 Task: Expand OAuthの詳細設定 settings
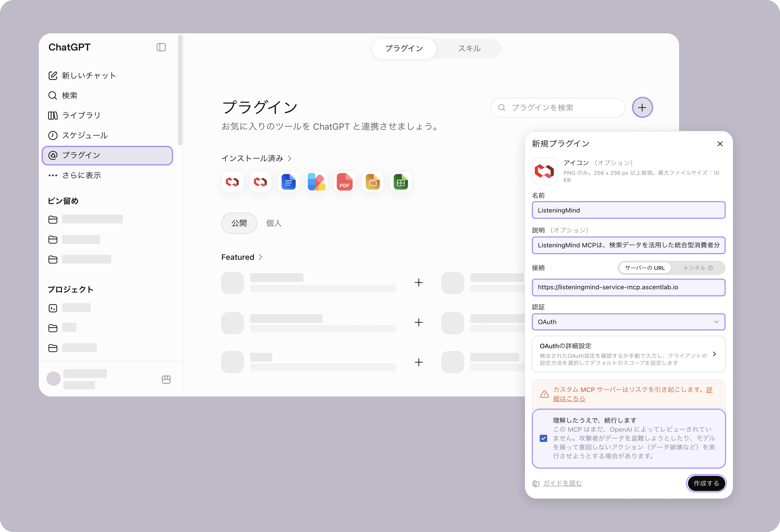tap(628, 354)
